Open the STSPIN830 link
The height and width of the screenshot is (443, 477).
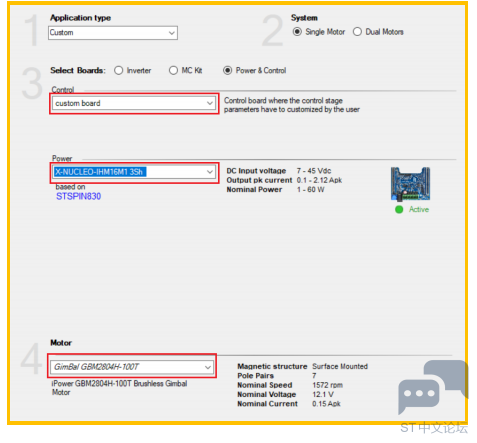78,196
